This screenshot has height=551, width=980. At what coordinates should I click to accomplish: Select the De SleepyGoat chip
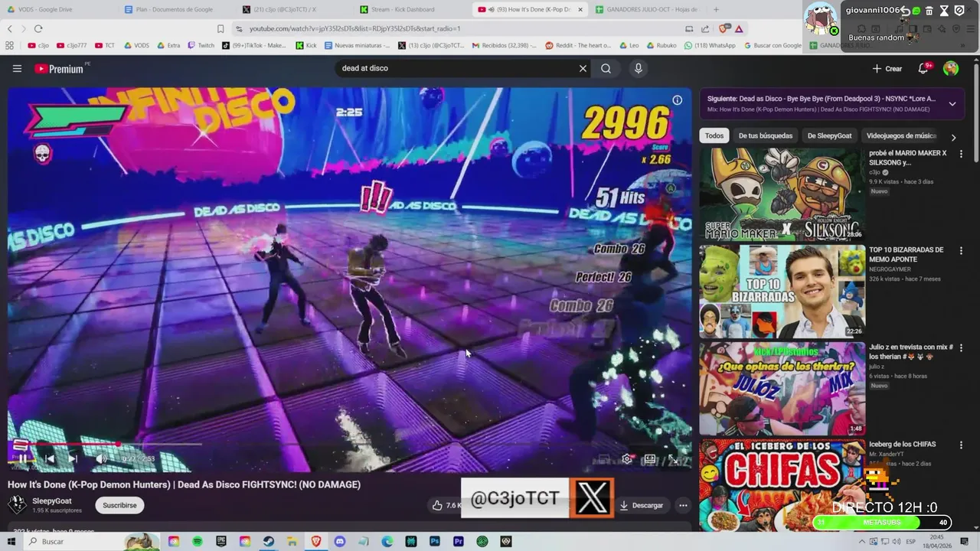pos(829,135)
